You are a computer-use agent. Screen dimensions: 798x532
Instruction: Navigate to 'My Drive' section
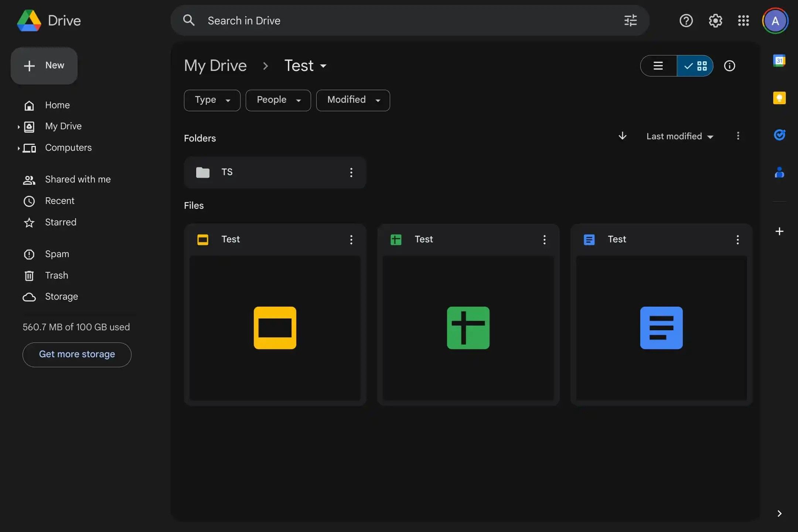[64, 126]
